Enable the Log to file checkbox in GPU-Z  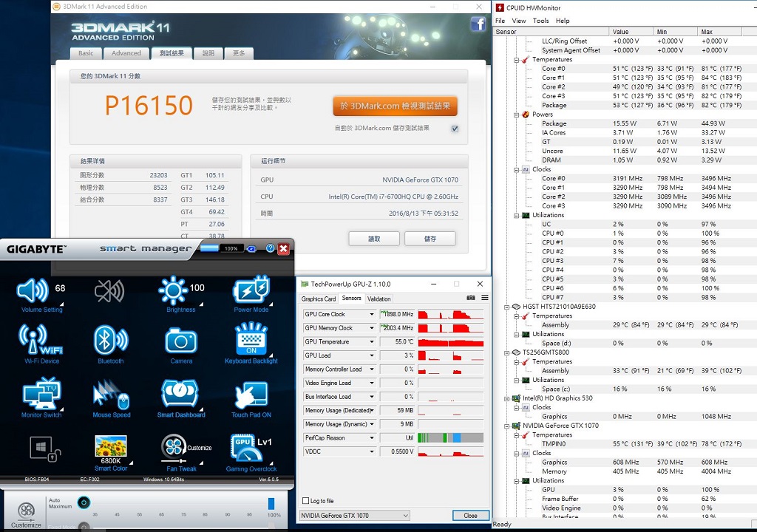coord(305,501)
